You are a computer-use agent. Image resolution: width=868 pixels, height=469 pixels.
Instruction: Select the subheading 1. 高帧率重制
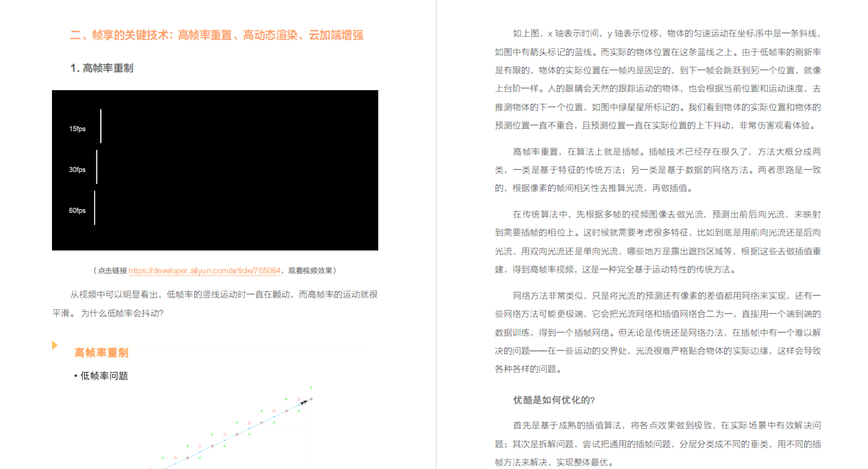(102, 68)
